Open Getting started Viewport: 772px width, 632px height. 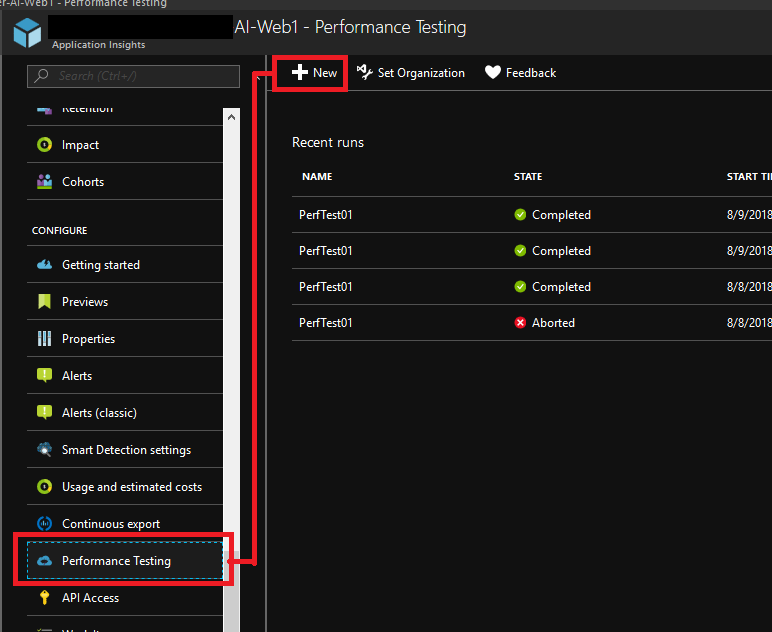tap(125, 264)
